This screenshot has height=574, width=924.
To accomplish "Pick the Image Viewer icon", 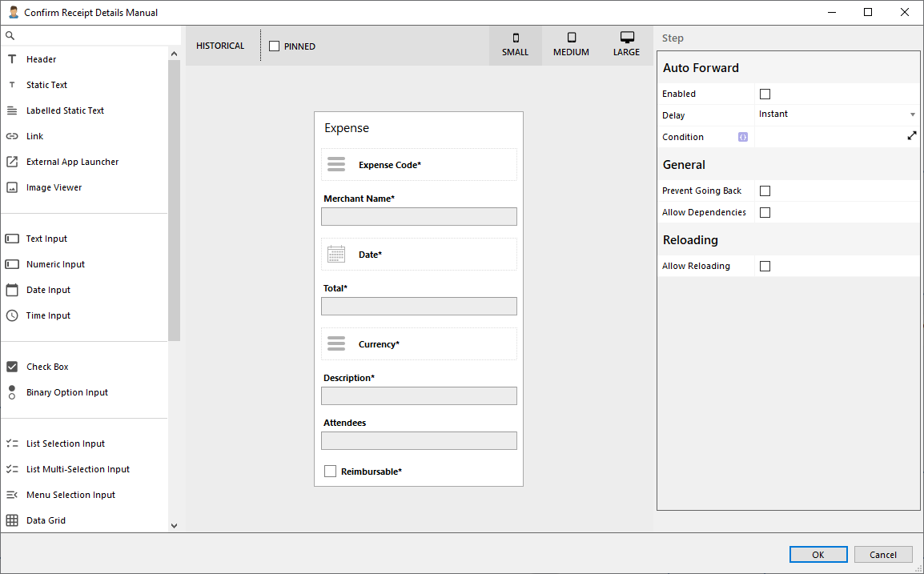I will [x=12, y=187].
